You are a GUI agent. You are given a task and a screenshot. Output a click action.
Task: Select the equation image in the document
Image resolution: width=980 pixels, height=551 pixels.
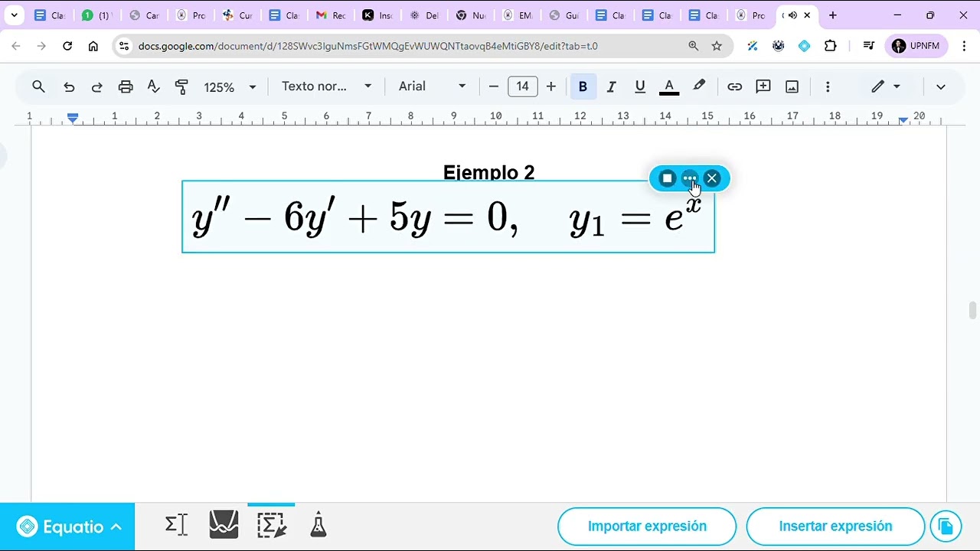[x=448, y=217]
